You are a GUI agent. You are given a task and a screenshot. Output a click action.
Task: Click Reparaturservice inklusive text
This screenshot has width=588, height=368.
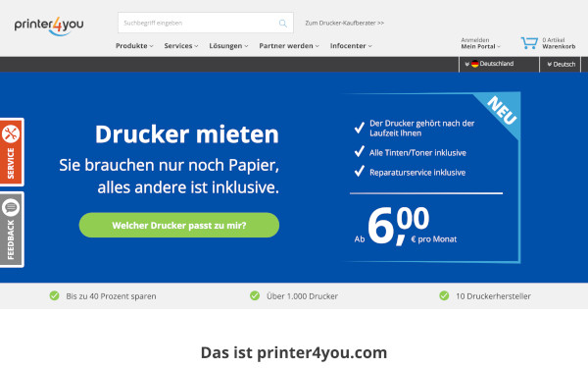point(417,173)
